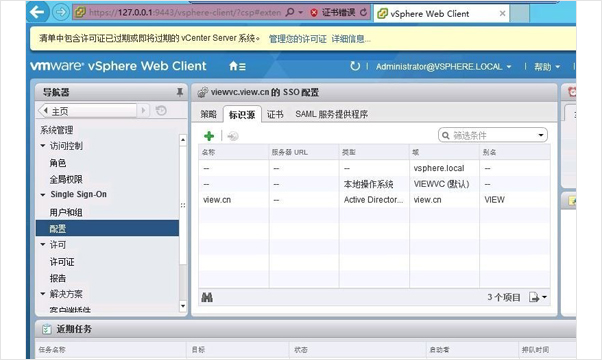Pin the navigator panel with pushpin icon
This screenshot has width=602, height=360.
[179, 92]
